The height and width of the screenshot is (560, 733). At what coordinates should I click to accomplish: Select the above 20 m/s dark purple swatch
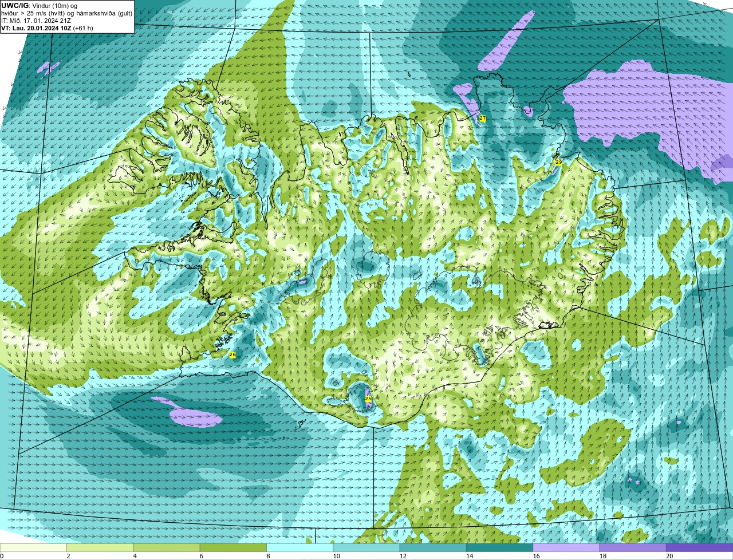699,548
